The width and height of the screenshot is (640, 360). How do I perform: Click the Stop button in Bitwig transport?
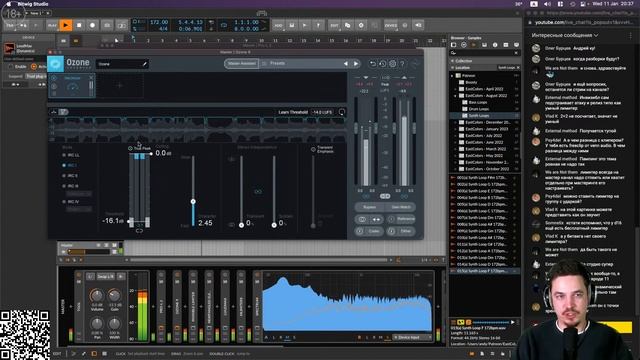(79, 25)
